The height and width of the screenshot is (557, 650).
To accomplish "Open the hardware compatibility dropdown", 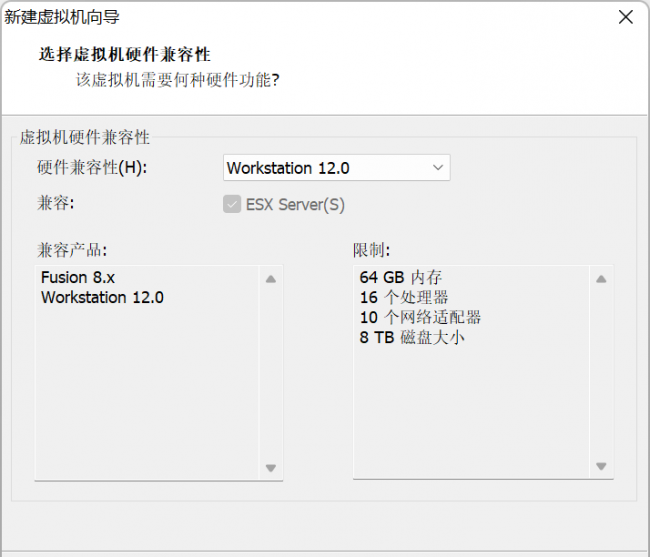I will coord(336,167).
